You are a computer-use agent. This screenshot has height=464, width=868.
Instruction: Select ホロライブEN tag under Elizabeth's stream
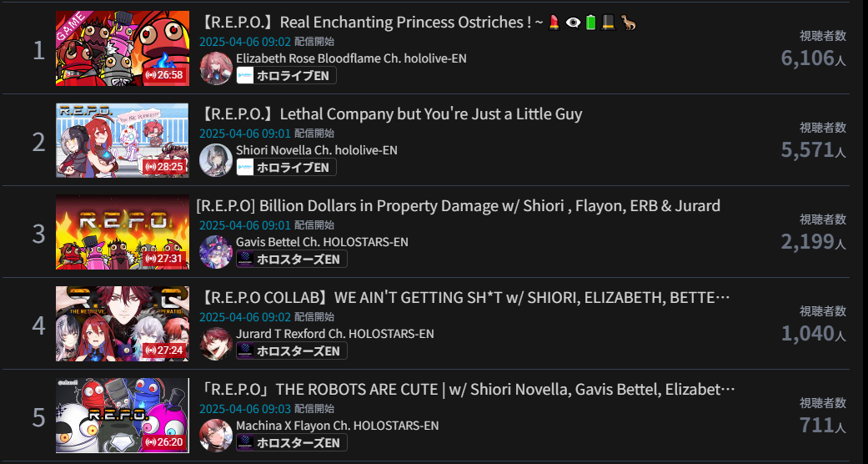[286, 75]
